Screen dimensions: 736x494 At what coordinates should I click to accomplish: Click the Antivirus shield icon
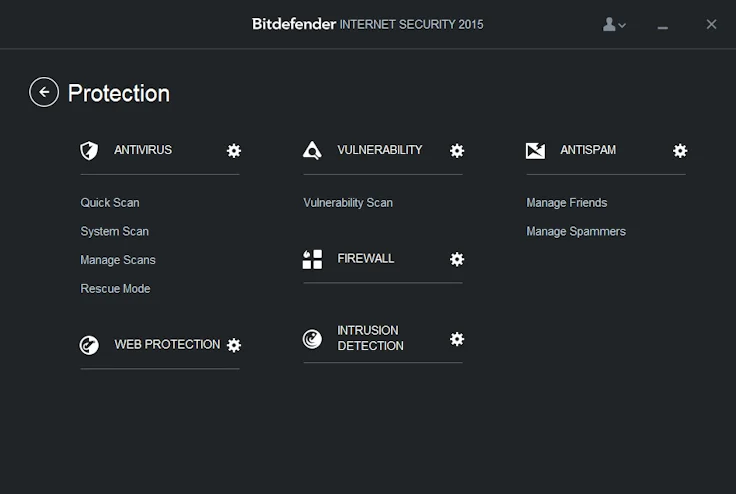89,151
